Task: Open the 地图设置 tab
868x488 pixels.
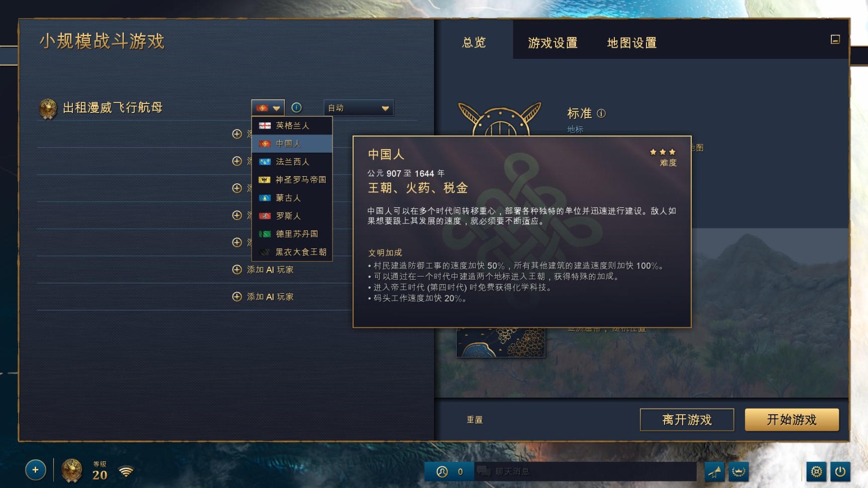Action: coord(632,43)
